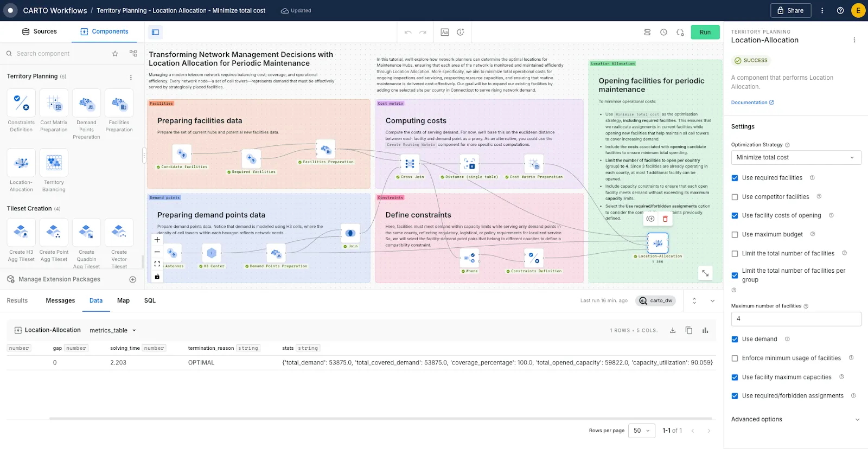Viewport: 868px width, 449px height.
Task: Switch to the Sources tab
Action: pyautogui.click(x=39, y=31)
